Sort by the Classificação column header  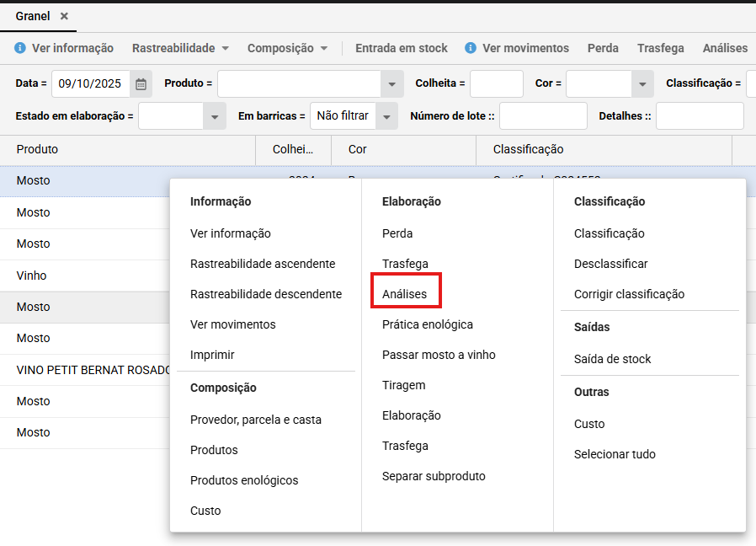pos(604,149)
